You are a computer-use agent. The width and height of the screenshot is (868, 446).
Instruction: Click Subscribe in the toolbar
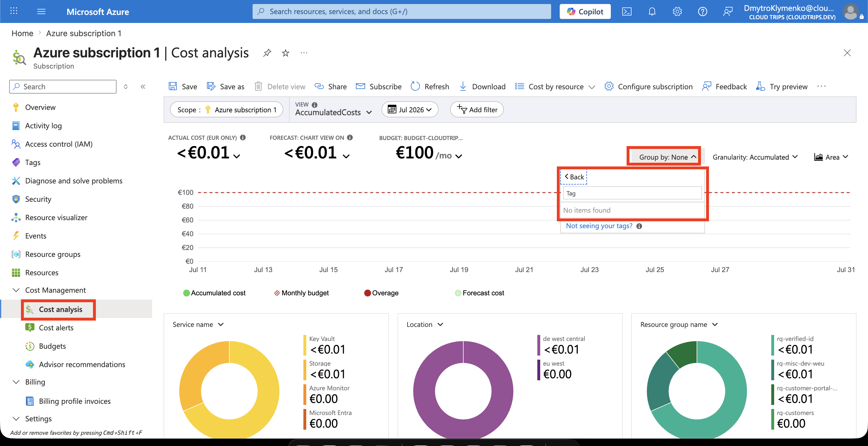click(x=378, y=87)
